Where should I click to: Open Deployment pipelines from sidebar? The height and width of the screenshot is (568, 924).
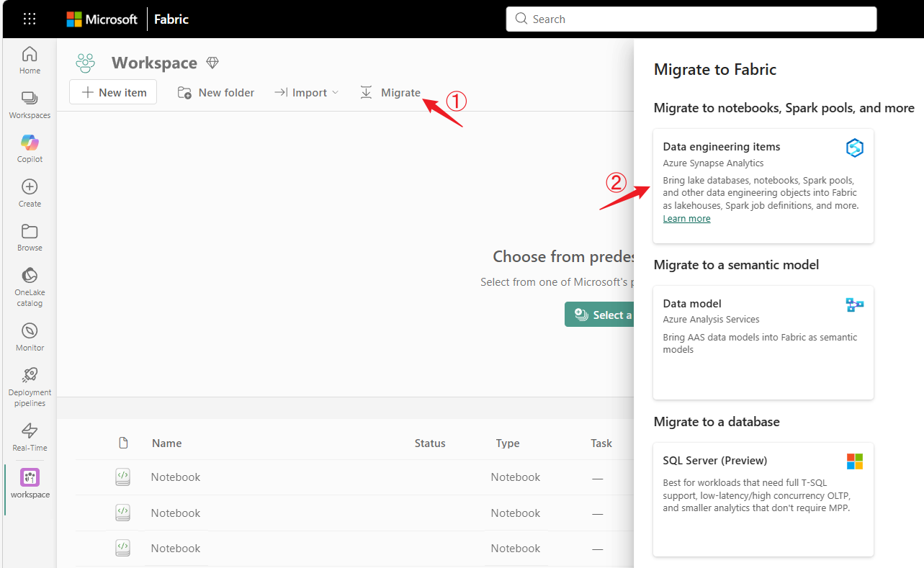point(30,387)
